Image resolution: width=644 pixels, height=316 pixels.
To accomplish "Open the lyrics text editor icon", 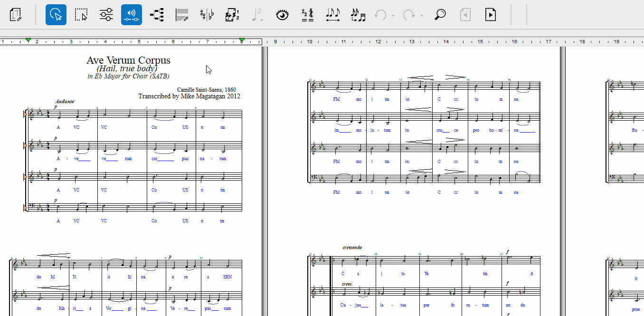I will (182, 15).
